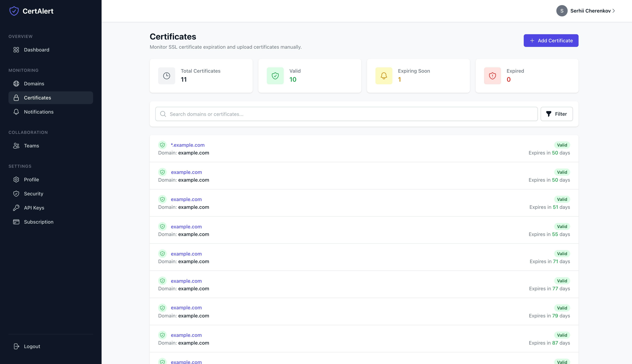The height and width of the screenshot is (364, 632).
Task: Open the Filter options button
Action: coord(557,114)
